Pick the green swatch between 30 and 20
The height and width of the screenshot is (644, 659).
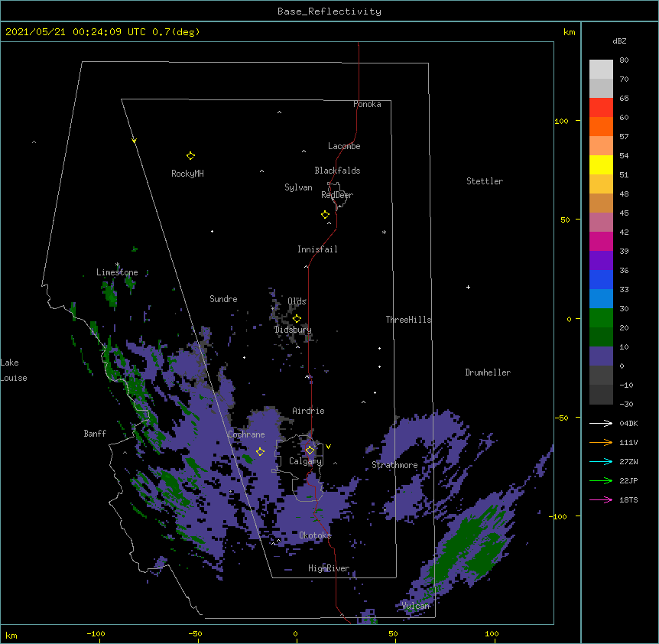pos(601,318)
